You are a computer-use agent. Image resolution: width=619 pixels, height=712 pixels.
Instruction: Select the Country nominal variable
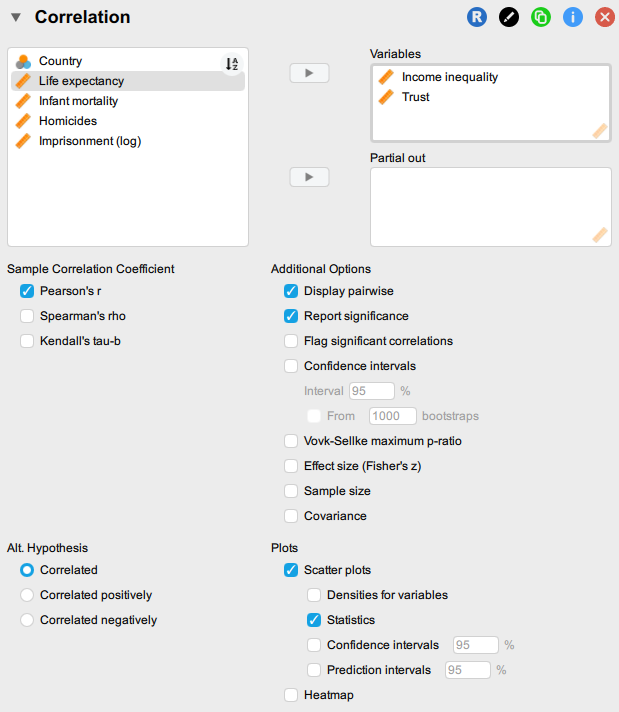[60, 61]
